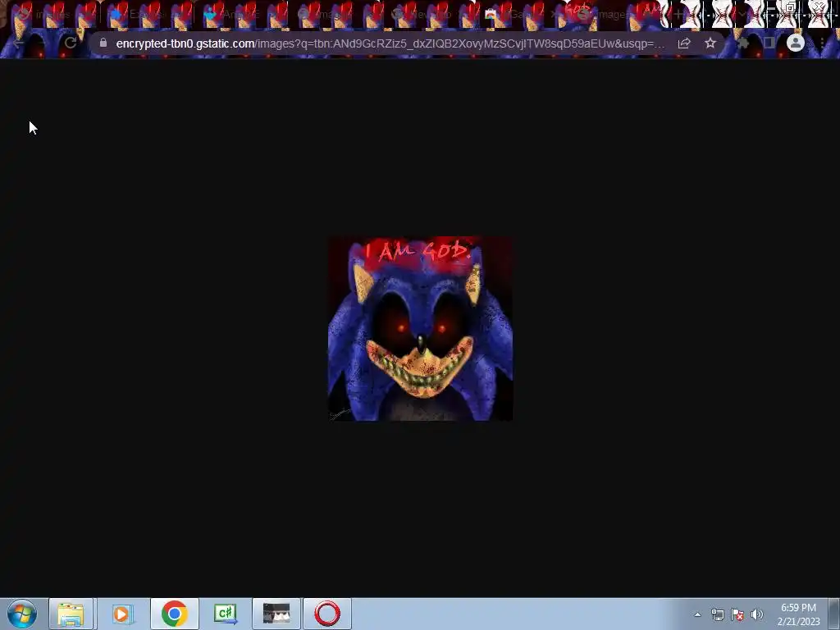This screenshot has height=630, width=840.
Task: Open the network tray icon
Action: (717, 614)
